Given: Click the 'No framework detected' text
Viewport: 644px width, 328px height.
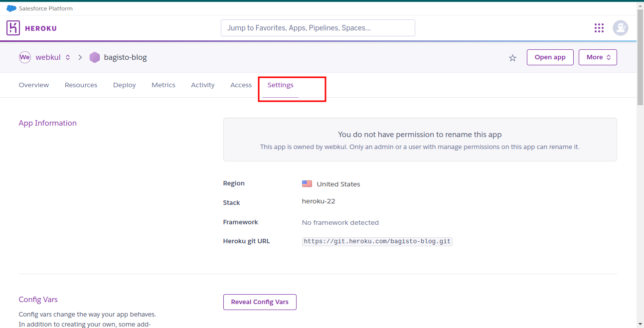Looking at the screenshot, I should [x=340, y=223].
